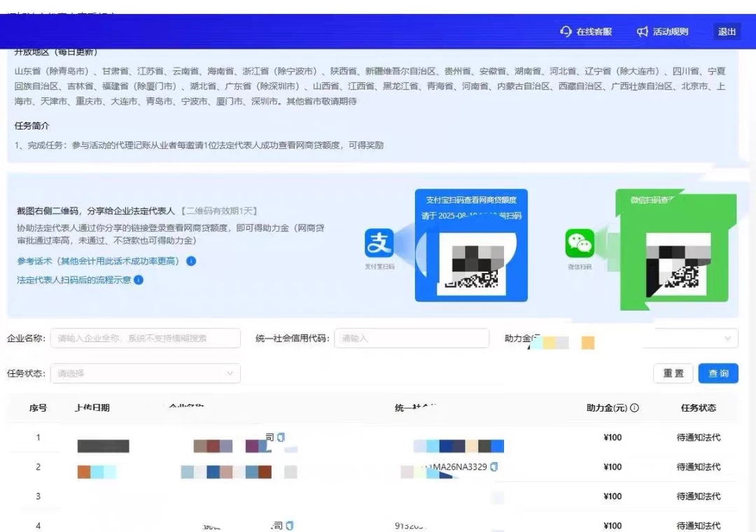Focus the 统一社会信用代码 input field
756x532 pixels.
click(x=412, y=338)
